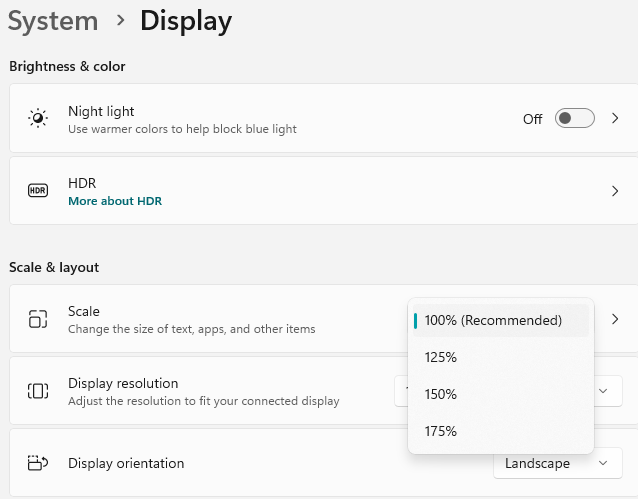Click the HDR badge icon
The image size is (638, 499).
38,191
